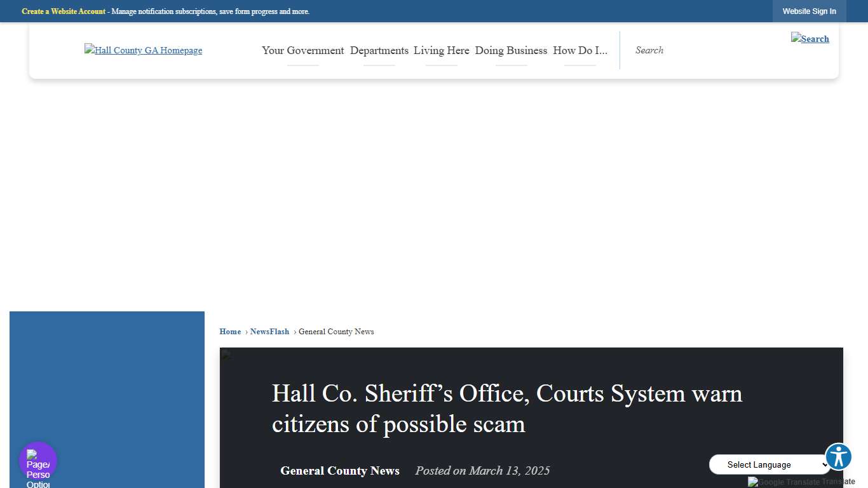The height and width of the screenshot is (488, 868).
Task: Click the Create a Website Account link
Action: (64, 11)
